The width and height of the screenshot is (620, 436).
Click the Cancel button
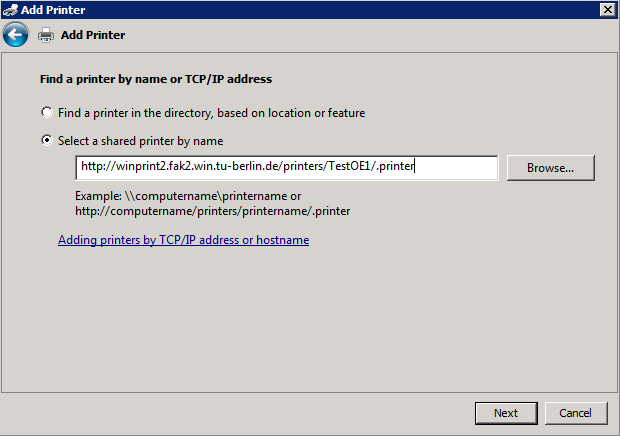pyautogui.click(x=575, y=413)
